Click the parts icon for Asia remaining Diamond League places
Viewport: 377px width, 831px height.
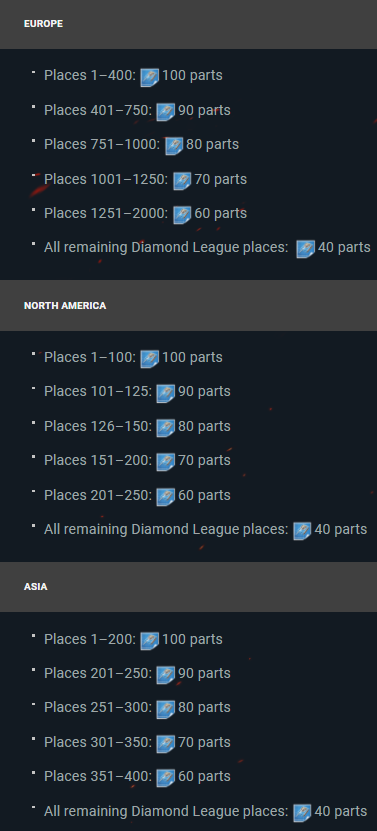point(302,813)
